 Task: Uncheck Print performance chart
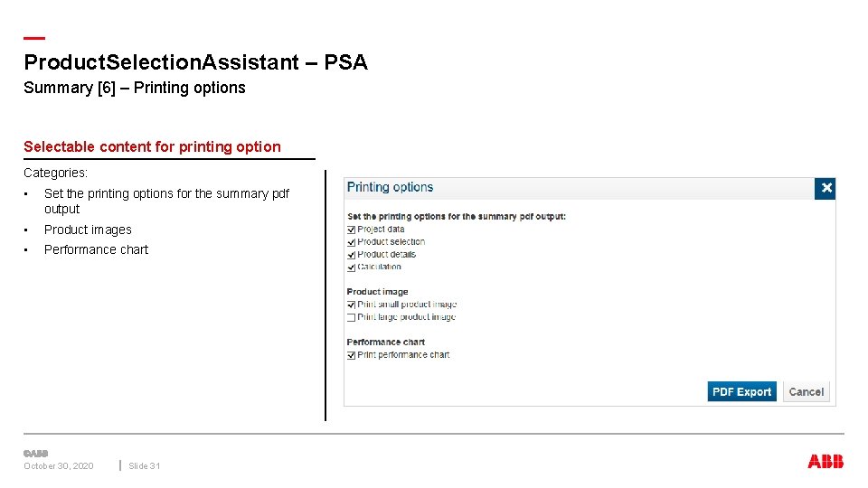click(x=352, y=355)
